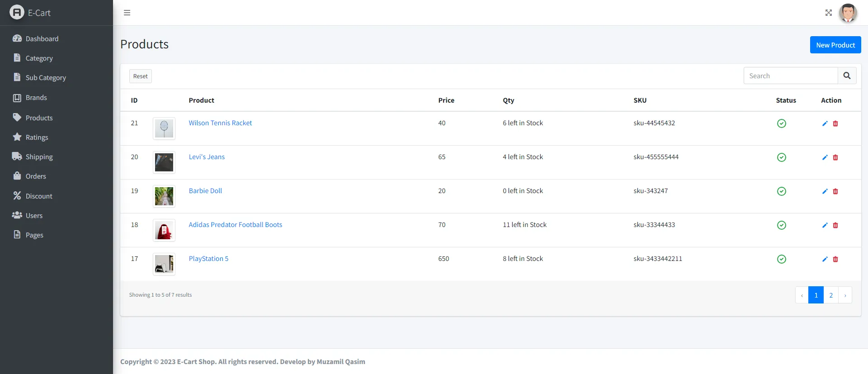This screenshot has height=374, width=868.
Task: Toggle status checkmark for Wilson Tennis Racket
Action: pos(781,123)
